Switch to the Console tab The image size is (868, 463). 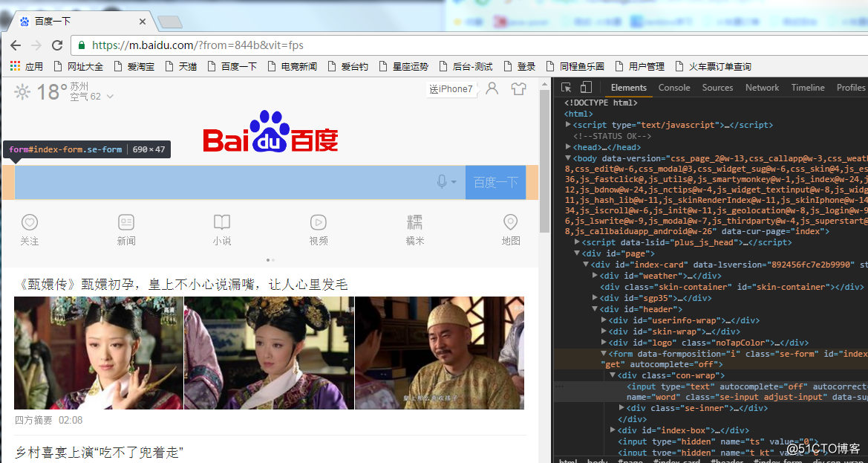coord(673,88)
